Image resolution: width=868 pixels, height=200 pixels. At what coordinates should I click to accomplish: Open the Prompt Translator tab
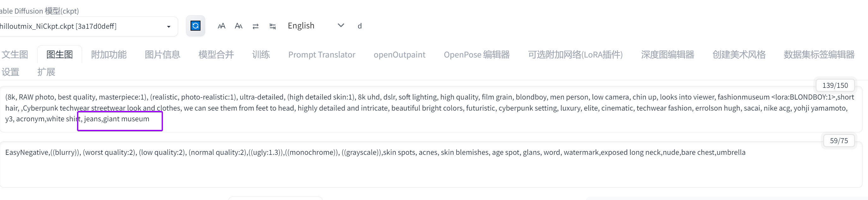[x=321, y=54]
